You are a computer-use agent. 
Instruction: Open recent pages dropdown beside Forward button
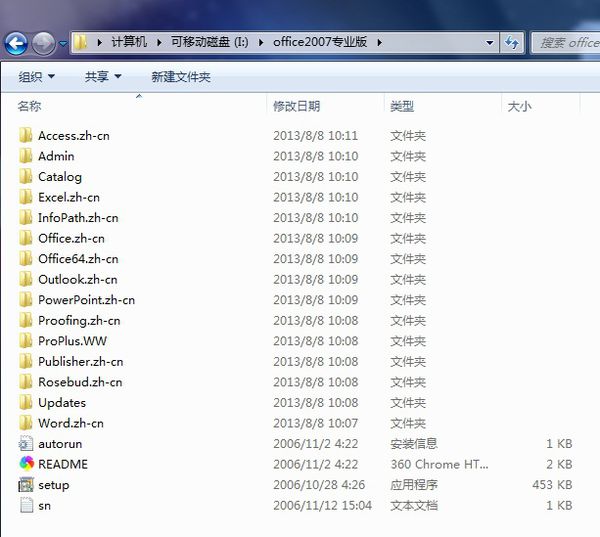[x=63, y=44]
